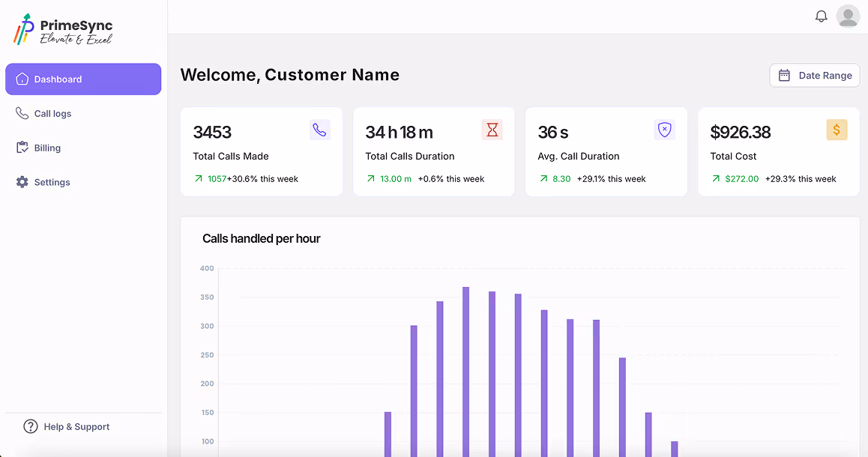Click '+29.1% this week' text

point(611,179)
